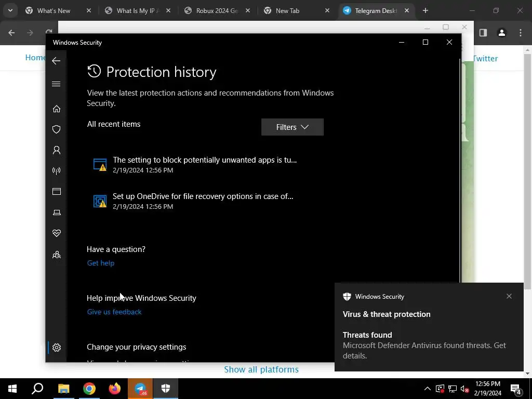Open the taskbar search icon

[37, 389]
